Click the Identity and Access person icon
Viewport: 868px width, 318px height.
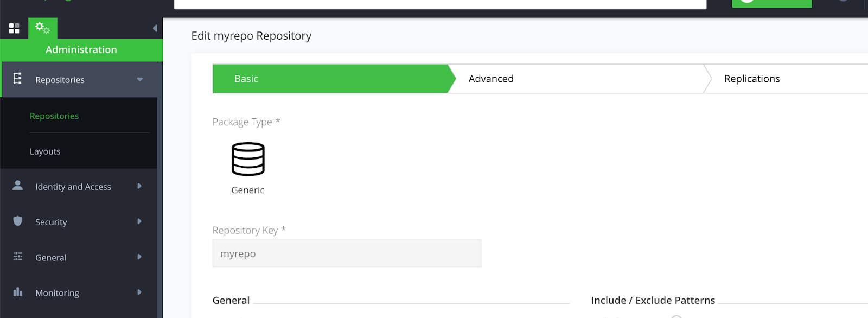pyautogui.click(x=18, y=186)
